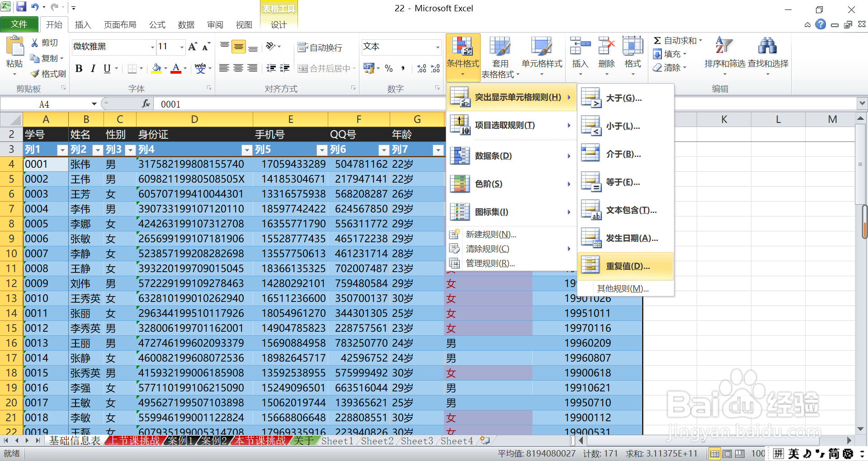
Task: Switch to sheet tab 基础信息表
Action: pyautogui.click(x=75, y=440)
